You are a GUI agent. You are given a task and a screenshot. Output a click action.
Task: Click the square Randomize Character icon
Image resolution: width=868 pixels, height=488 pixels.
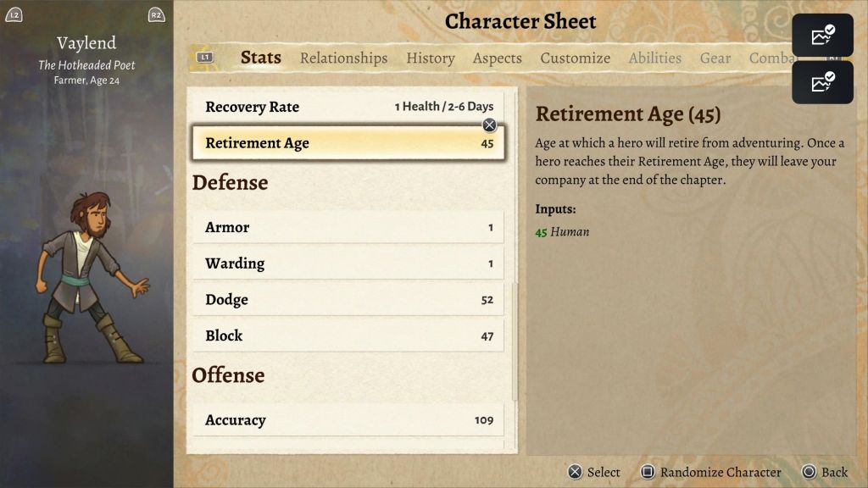point(648,472)
